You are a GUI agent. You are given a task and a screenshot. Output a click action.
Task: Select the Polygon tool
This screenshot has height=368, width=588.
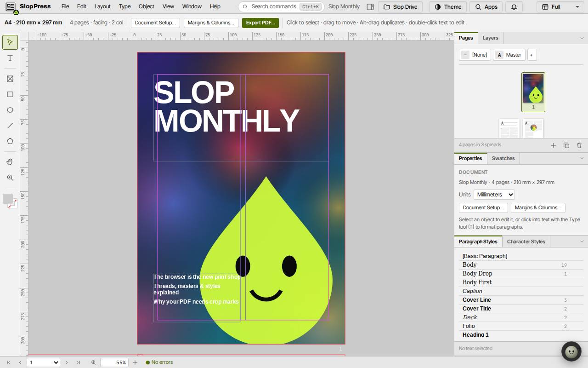click(x=10, y=141)
